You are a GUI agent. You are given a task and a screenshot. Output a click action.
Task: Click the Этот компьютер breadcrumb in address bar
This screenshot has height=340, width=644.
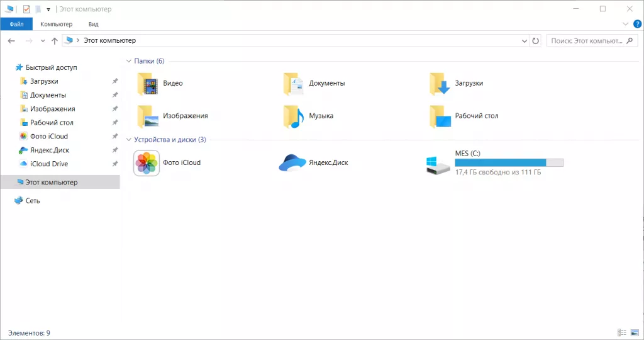[x=109, y=40]
